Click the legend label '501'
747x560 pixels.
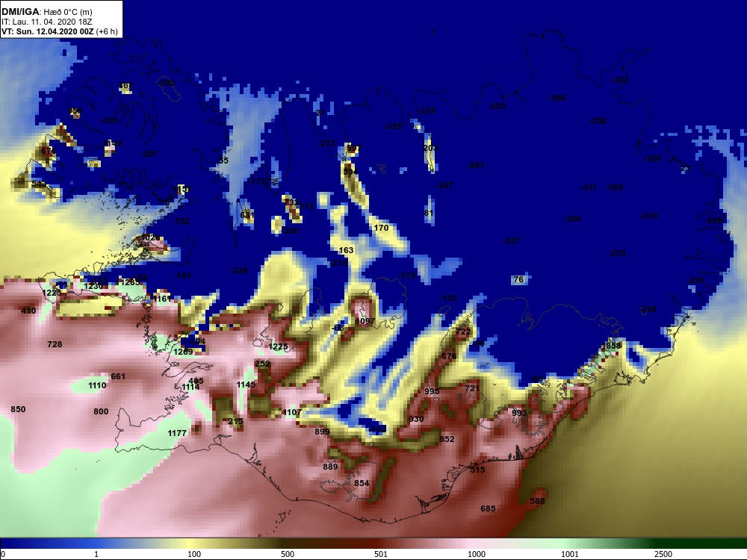(381, 554)
